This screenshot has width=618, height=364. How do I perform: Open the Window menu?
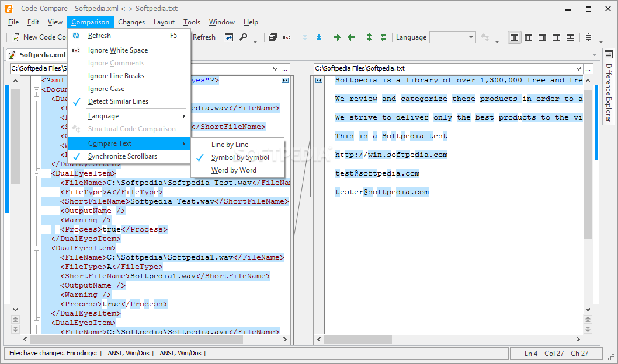(x=222, y=22)
